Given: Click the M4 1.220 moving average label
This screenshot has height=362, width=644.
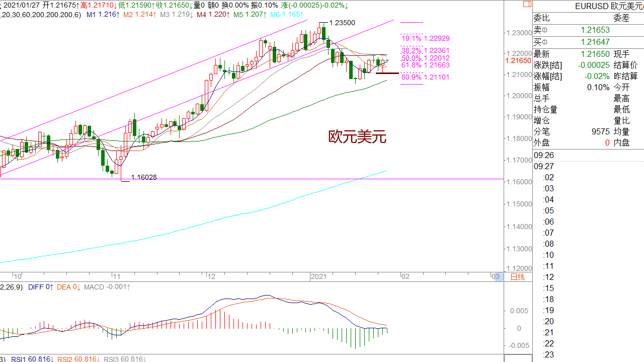Looking at the screenshot, I should (213, 15).
